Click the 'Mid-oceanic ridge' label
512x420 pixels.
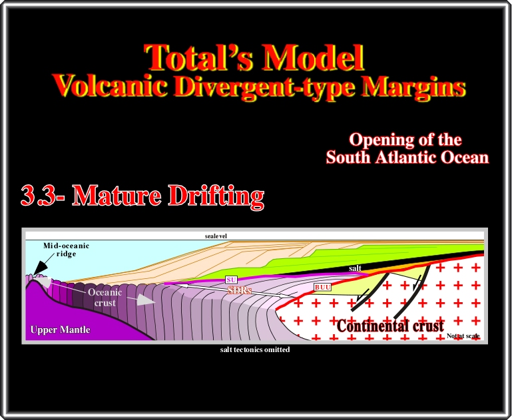(x=66, y=250)
